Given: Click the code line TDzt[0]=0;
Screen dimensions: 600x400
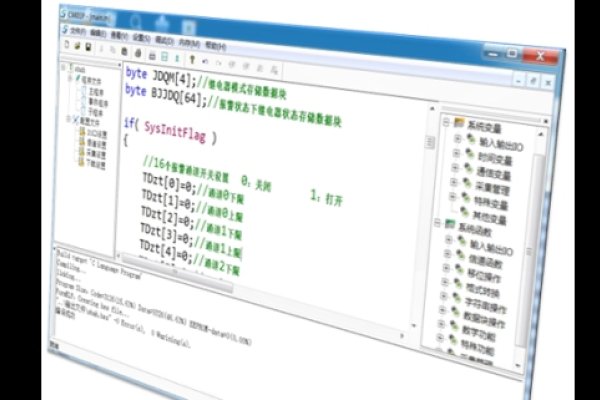Looking at the screenshot, I should coord(169,183).
